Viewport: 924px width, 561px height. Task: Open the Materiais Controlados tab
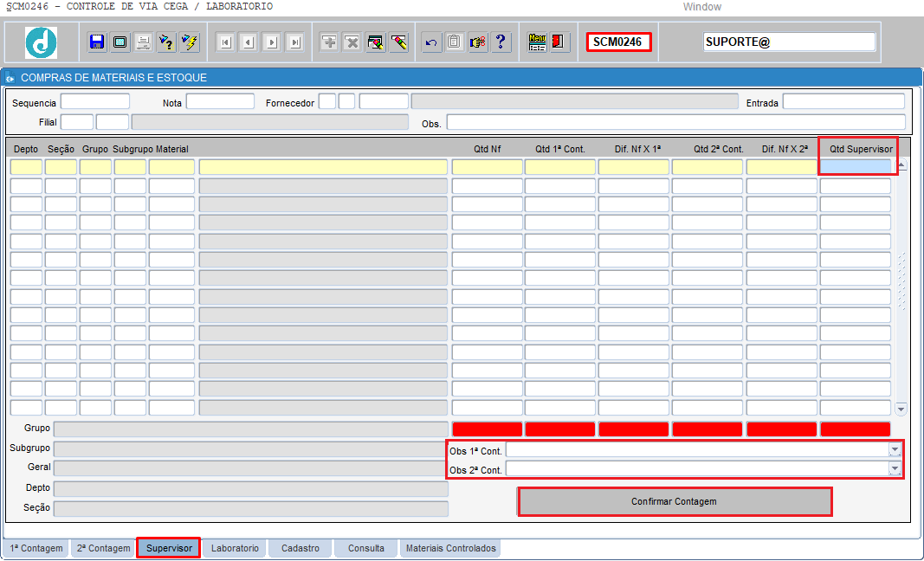point(451,548)
